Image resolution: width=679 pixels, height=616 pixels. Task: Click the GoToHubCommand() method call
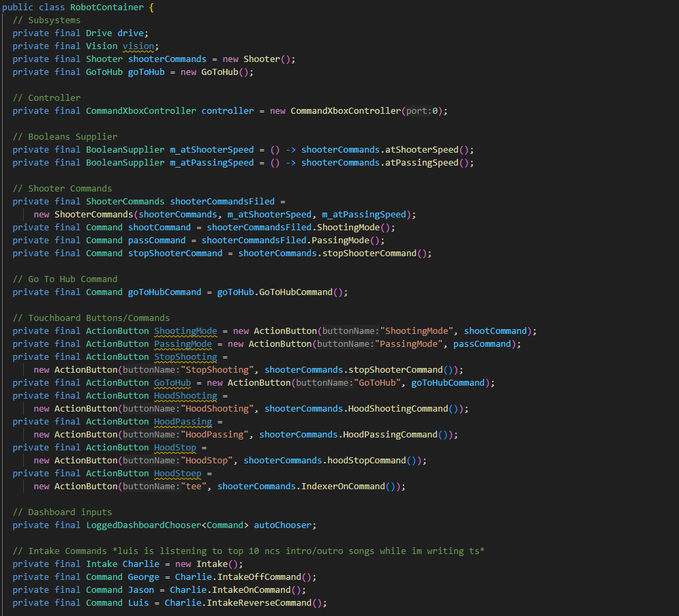pyautogui.click(x=301, y=292)
